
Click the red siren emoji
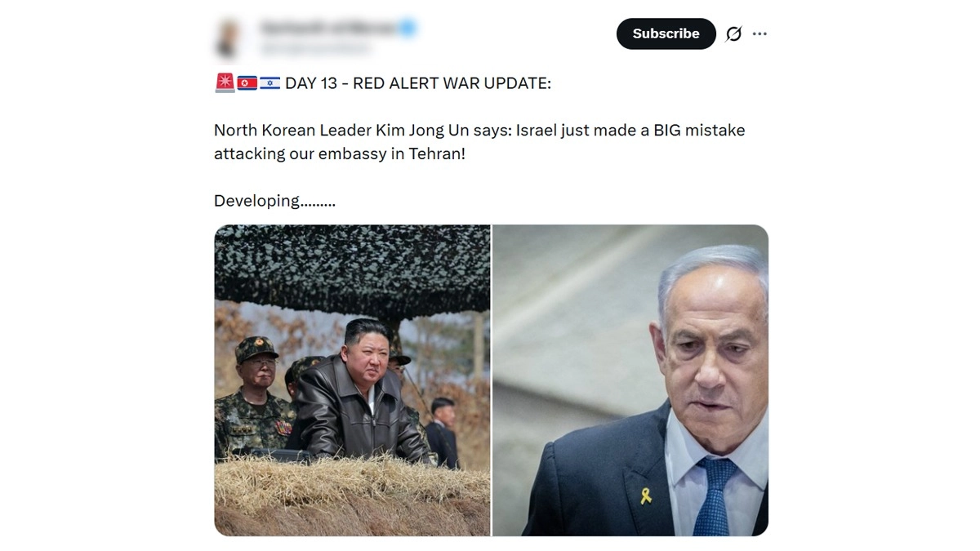(x=225, y=82)
